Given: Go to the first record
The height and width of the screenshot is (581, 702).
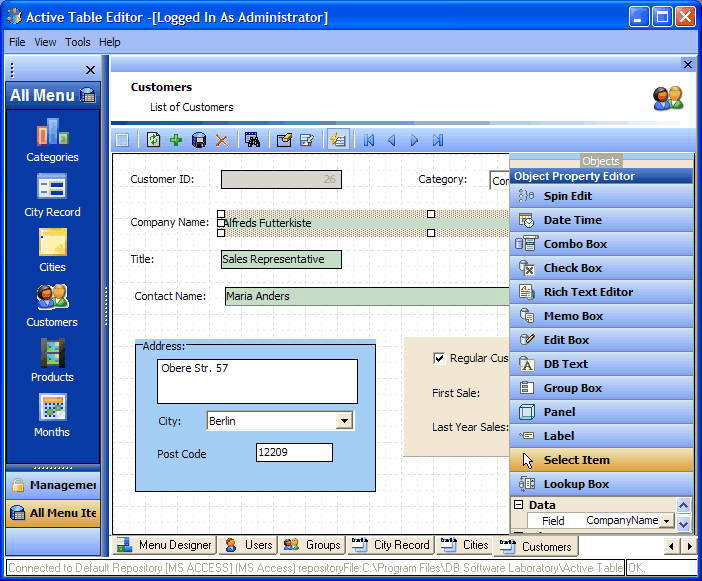Looking at the screenshot, I should click(x=369, y=141).
